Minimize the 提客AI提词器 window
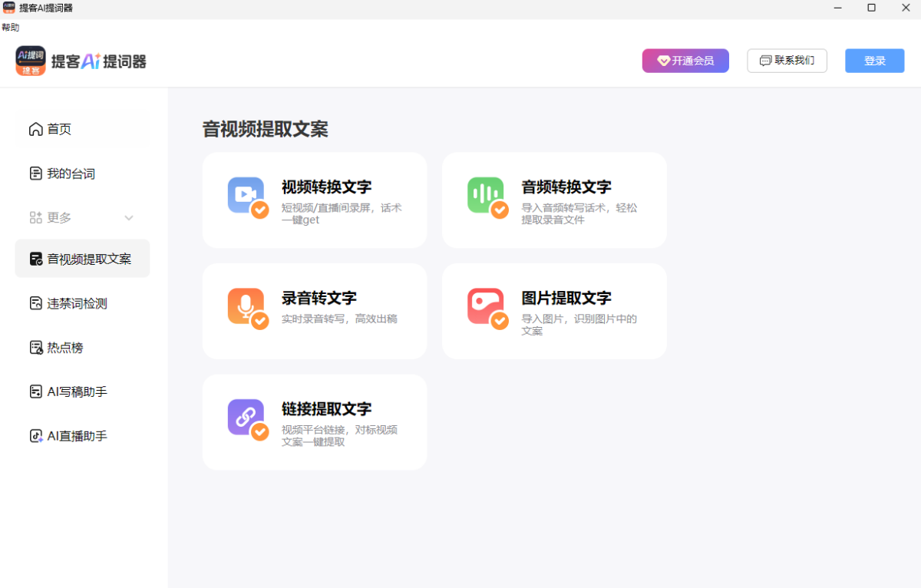 pyautogui.click(x=837, y=8)
